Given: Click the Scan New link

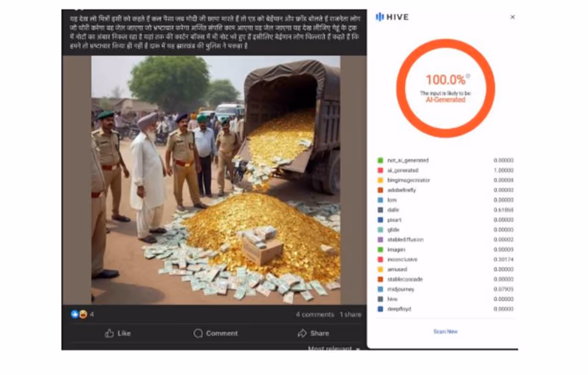Looking at the screenshot, I should point(445,331).
